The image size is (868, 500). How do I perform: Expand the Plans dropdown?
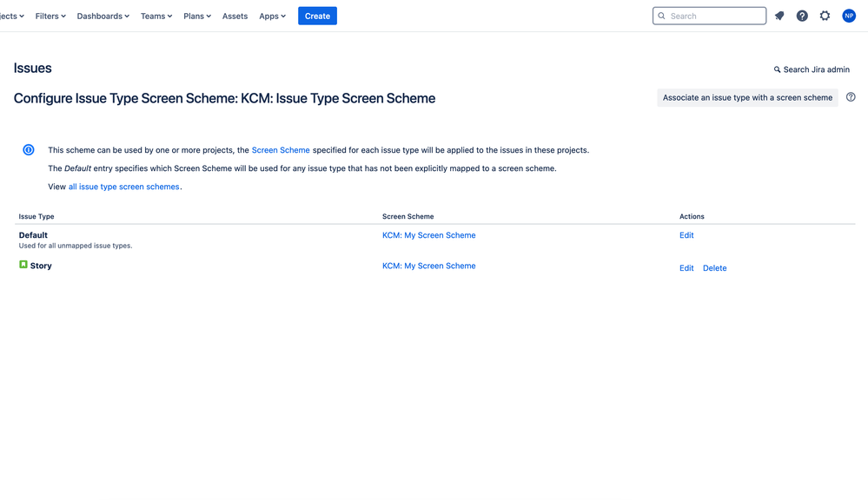[x=196, y=15]
